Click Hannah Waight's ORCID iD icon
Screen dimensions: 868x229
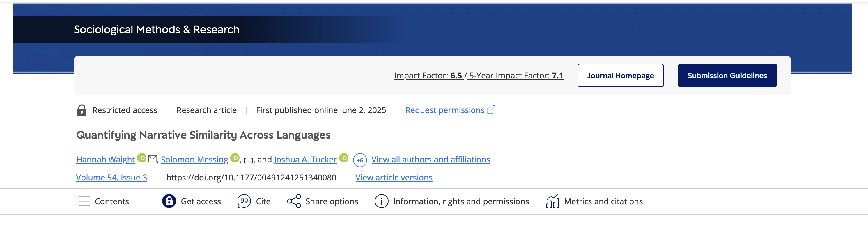[x=142, y=158]
